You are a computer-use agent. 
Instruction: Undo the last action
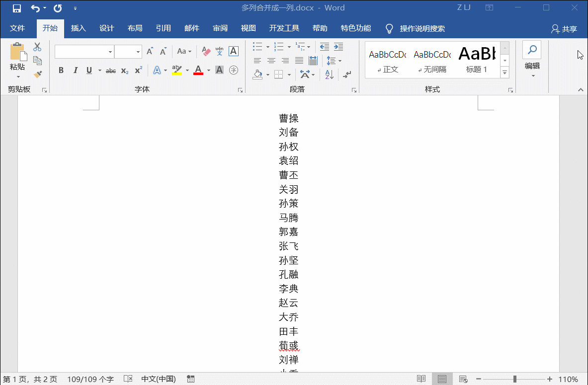(x=35, y=8)
